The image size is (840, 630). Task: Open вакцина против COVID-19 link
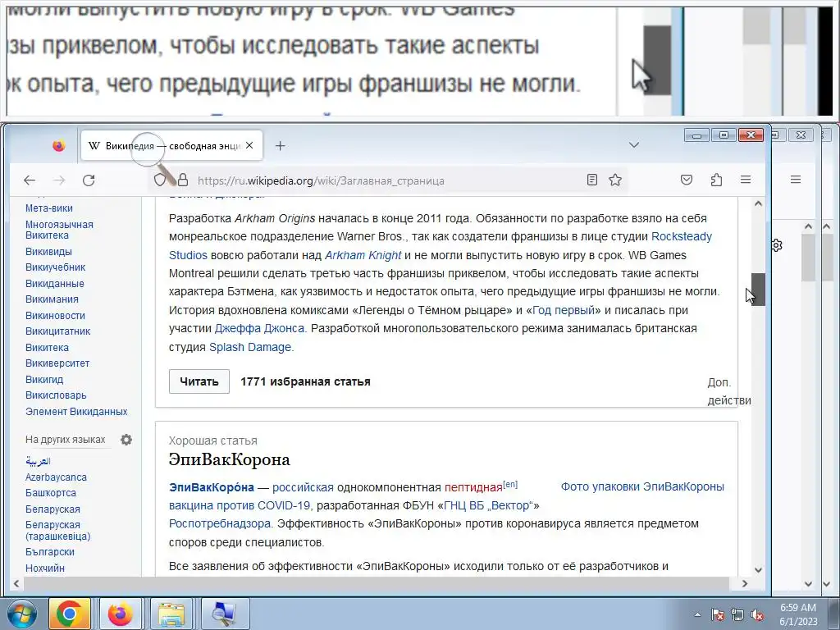pos(240,505)
